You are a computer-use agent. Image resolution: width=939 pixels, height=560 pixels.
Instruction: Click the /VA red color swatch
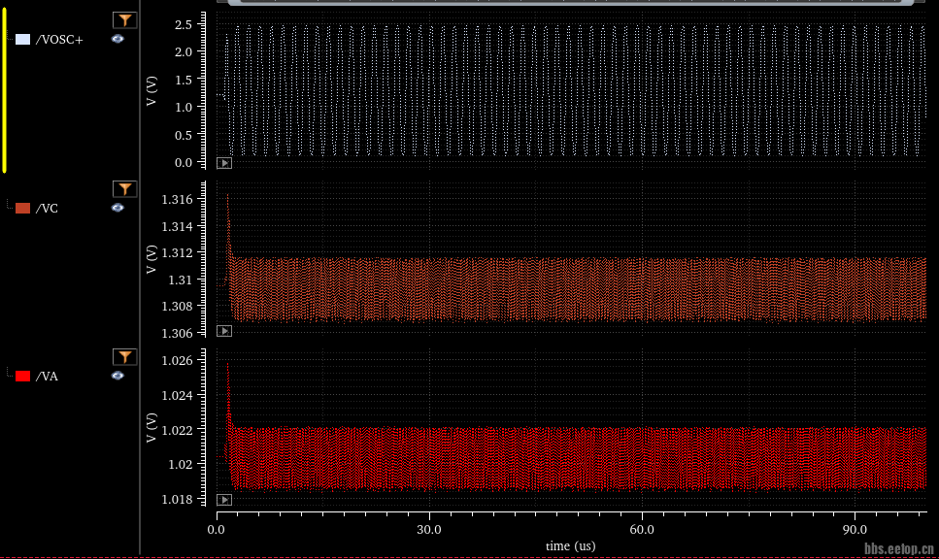coord(22,377)
